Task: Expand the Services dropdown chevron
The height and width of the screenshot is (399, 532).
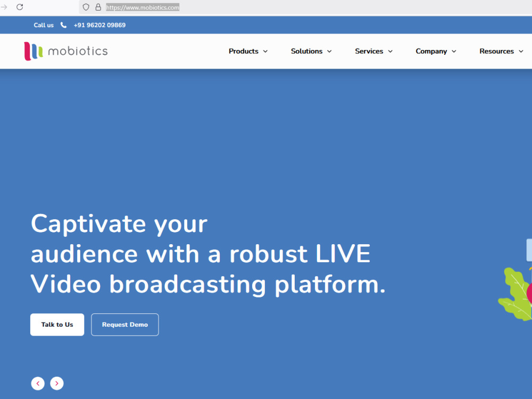Action: point(390,51)
